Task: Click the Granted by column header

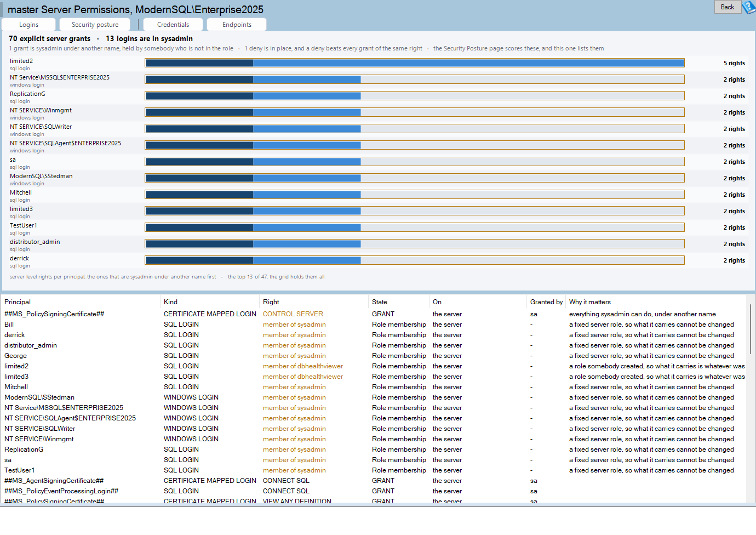Action: coord(546,302)
